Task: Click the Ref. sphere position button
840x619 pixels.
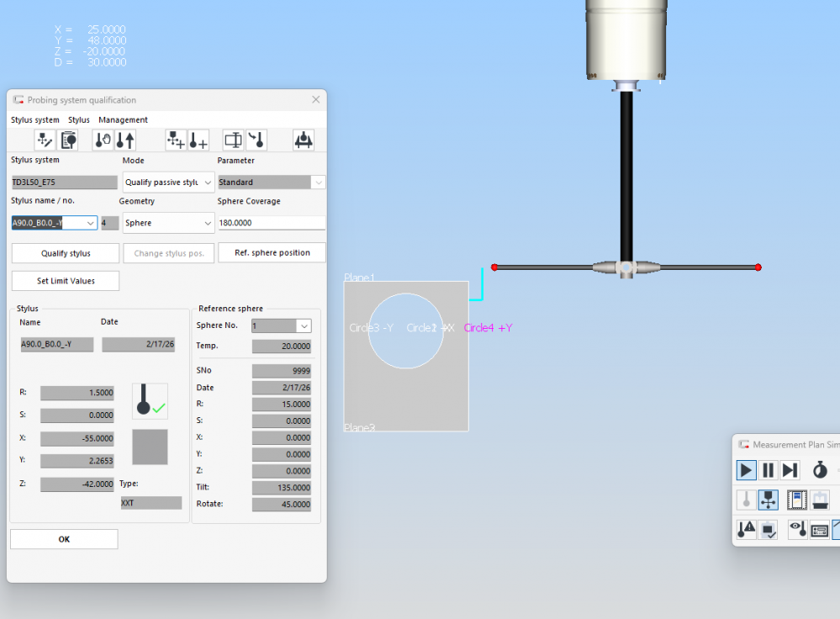Action: click(x=272, y=252)
